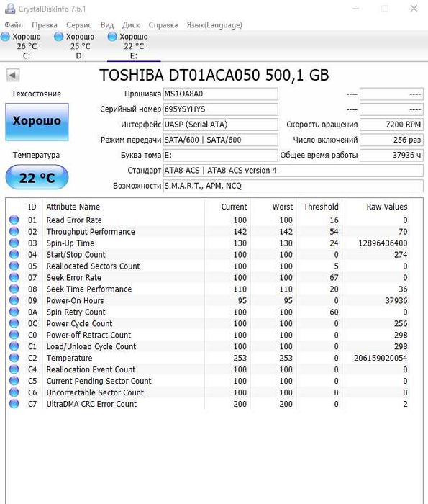Click status icon for Read Error Rate

click(14, 220)
